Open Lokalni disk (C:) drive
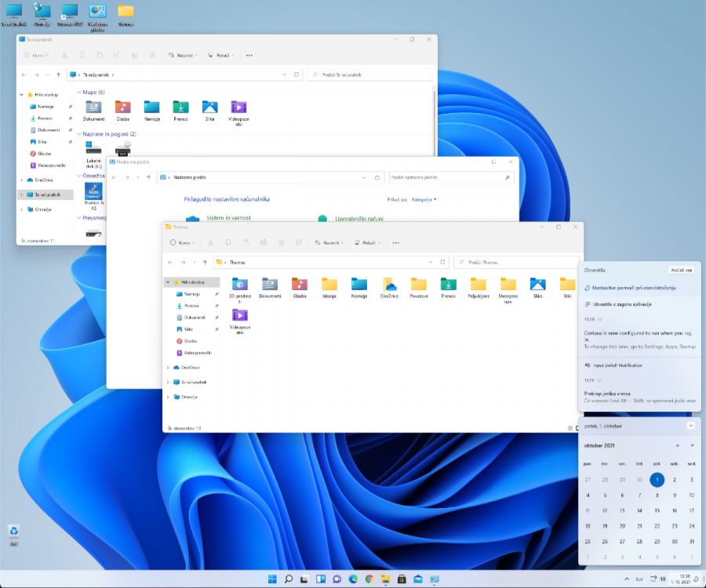706x588 pixels. click(x=93, y=150)
